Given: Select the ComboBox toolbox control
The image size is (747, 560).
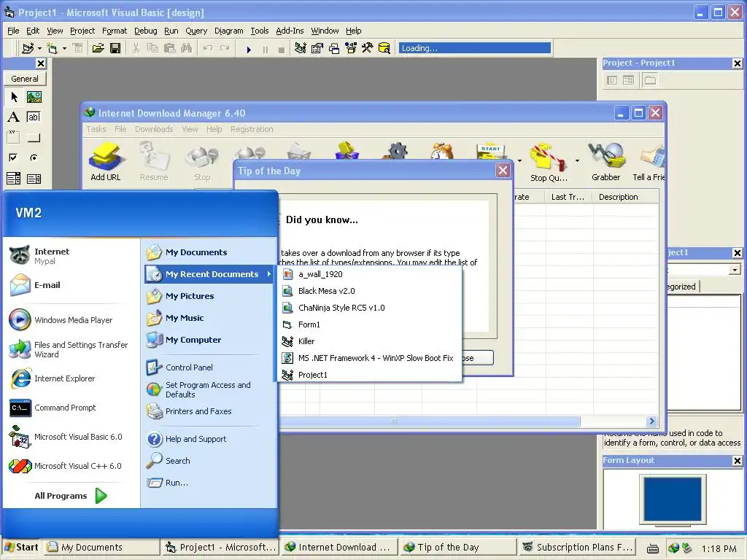Looking at the screenshot, I should (13, 179).
